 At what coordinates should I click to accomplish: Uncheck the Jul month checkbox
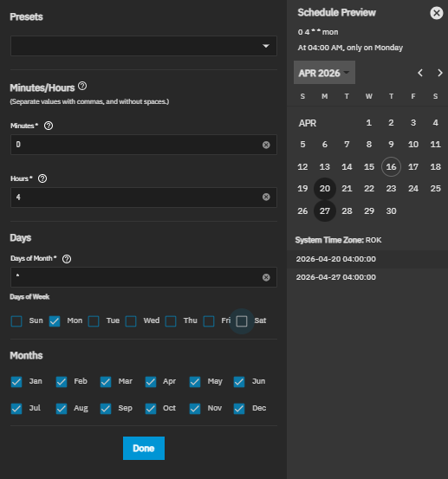tap(16, 409)
